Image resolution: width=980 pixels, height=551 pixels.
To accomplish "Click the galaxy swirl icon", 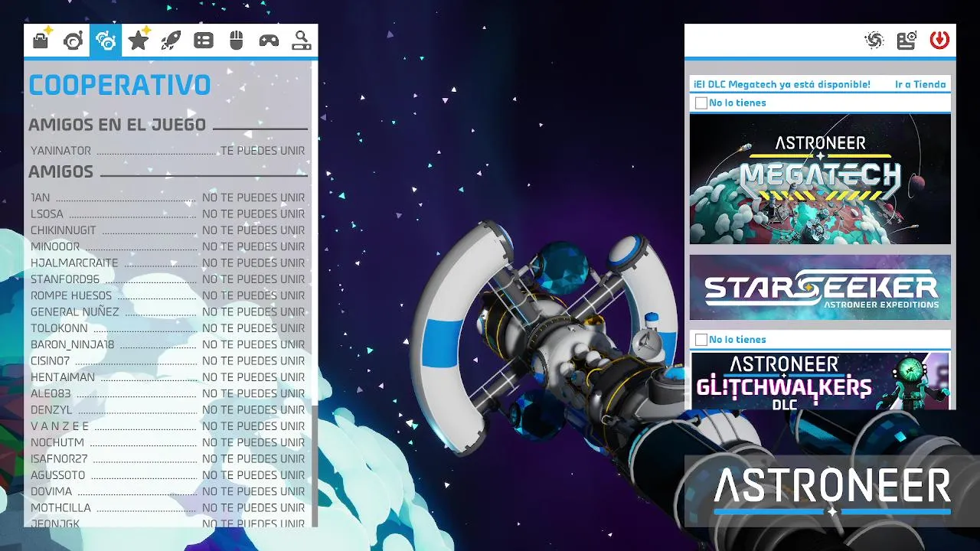I will point(874,41).
